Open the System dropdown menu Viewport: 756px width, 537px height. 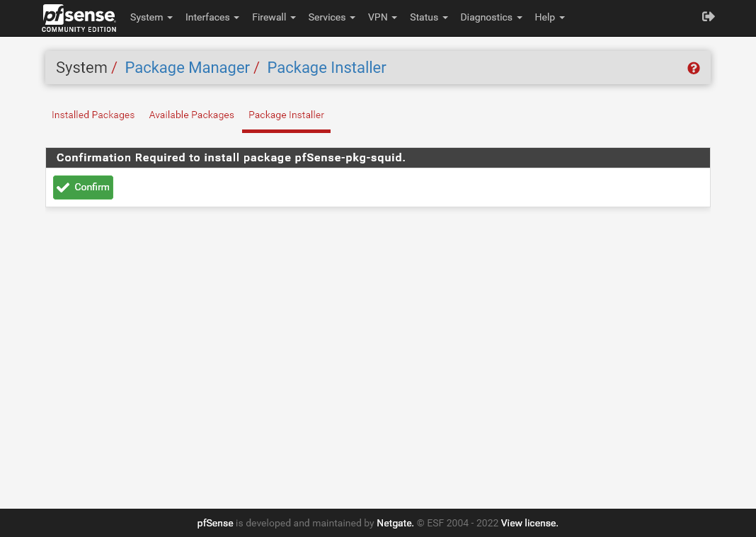151,17
